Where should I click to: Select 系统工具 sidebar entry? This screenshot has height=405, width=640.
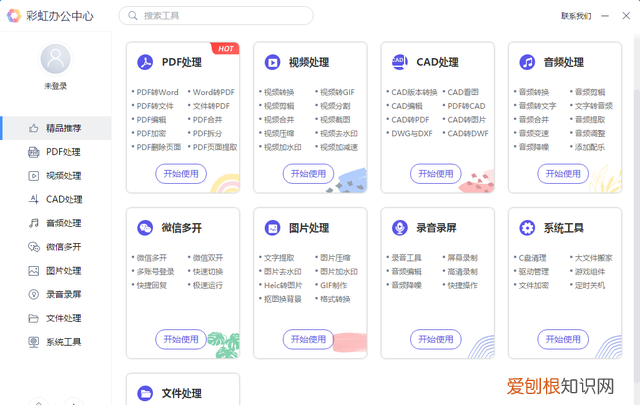coord(56,342)
